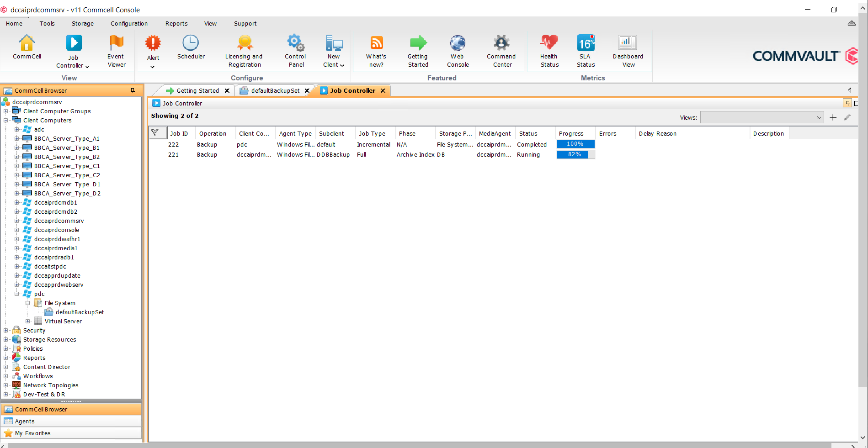Open the Configuration ribbon tab
Viewport: 868px width, 448px height.
(129, 23)
